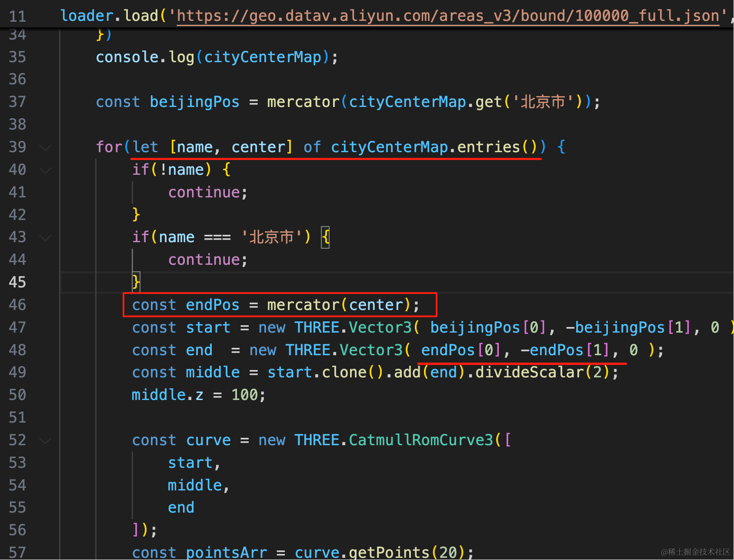This screenshot has height=560, width=734.
Task: Click line number 52 in the gutter
Action: coord(17,440)
